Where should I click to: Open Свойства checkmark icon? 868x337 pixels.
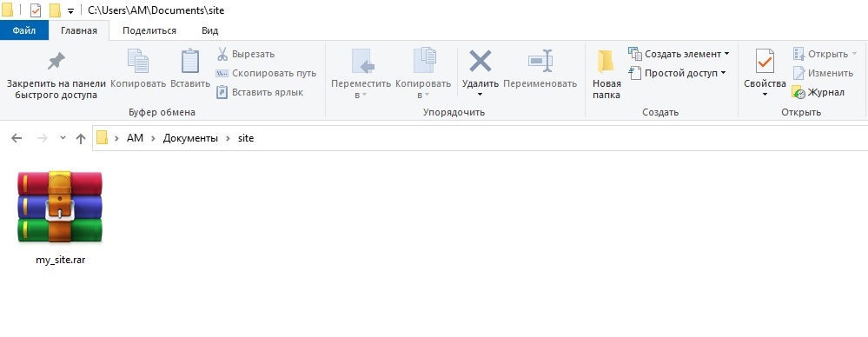click(765, 62)
